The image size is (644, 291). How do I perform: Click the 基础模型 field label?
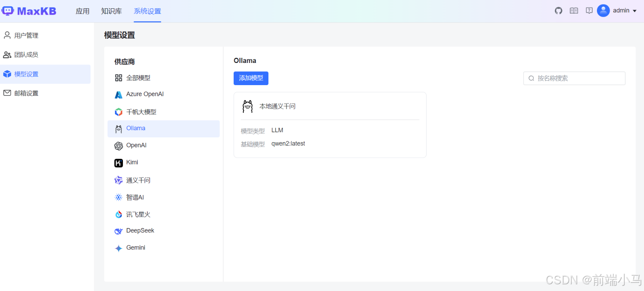(x=253, y=145)
